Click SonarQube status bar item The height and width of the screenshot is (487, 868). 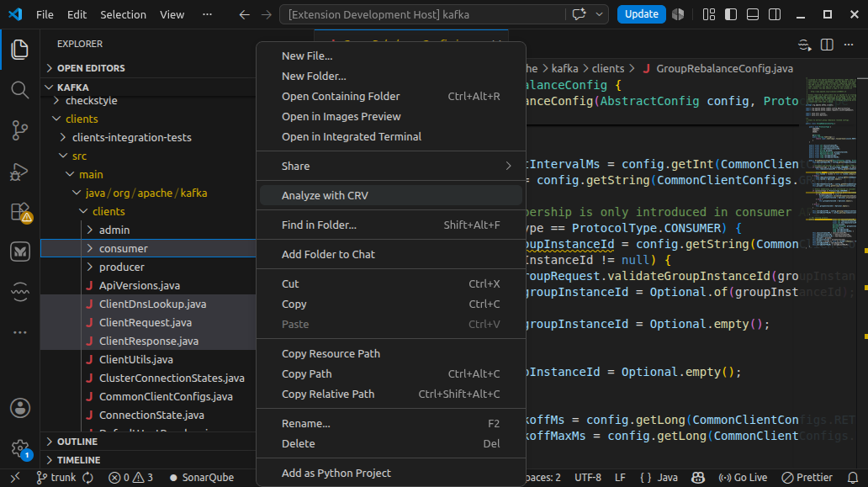coord(202,477)
